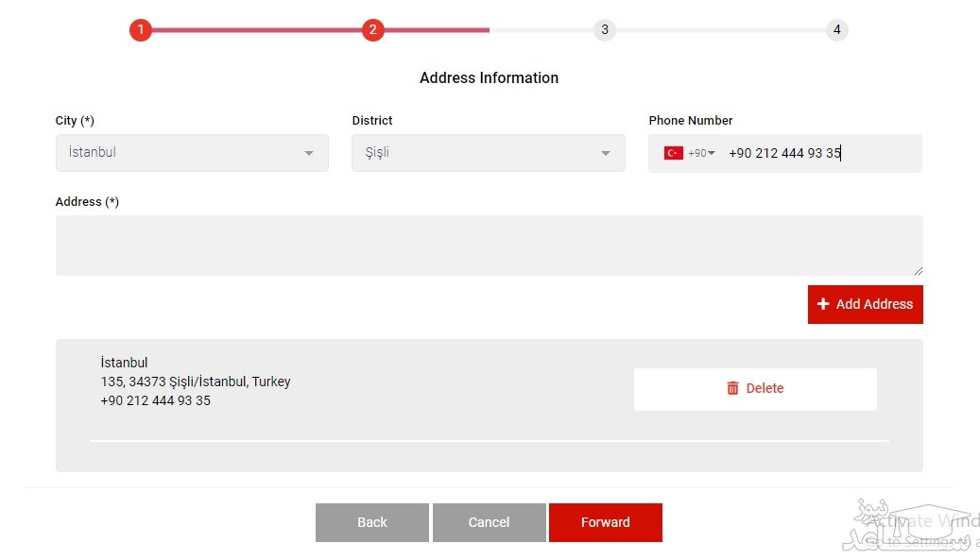Go to step 1 circle in progress bar
Screen dimensions: 980x560
[x=141, y=30]
